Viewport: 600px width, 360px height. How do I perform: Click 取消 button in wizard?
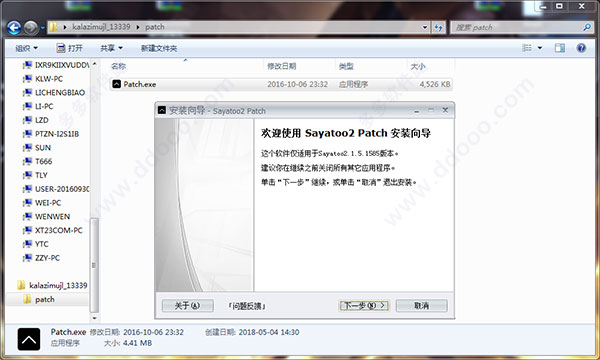(x=421, y=306)
